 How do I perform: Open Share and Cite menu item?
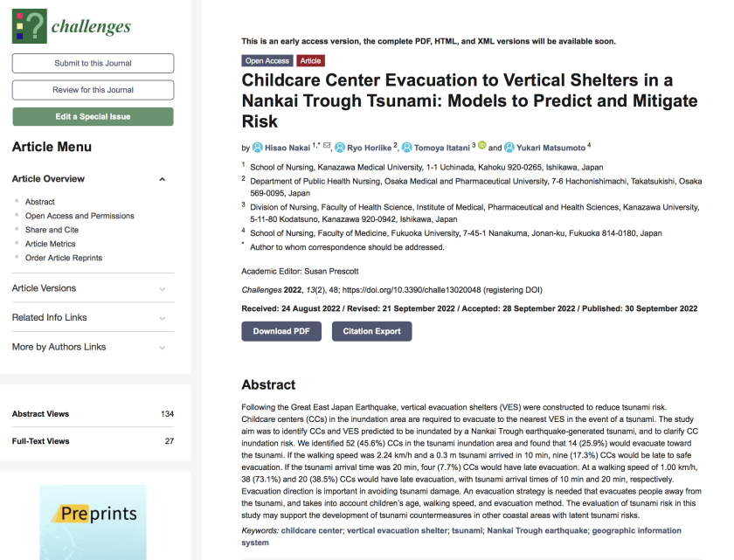pos(52,230)
